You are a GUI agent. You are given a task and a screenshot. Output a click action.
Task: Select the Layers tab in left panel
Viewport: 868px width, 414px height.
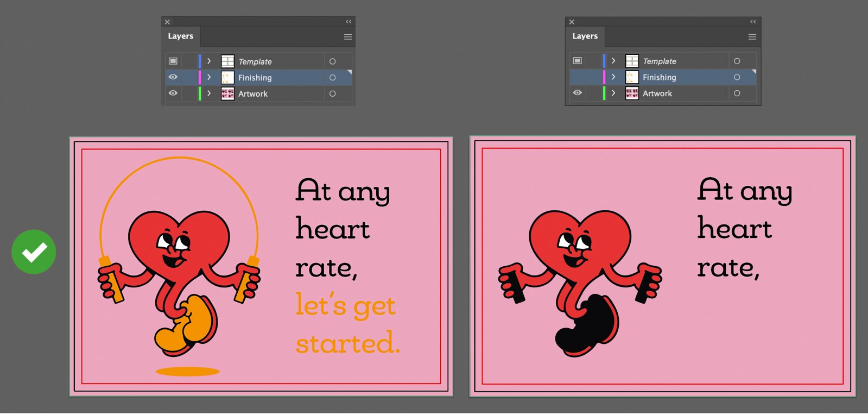(181, 36)
